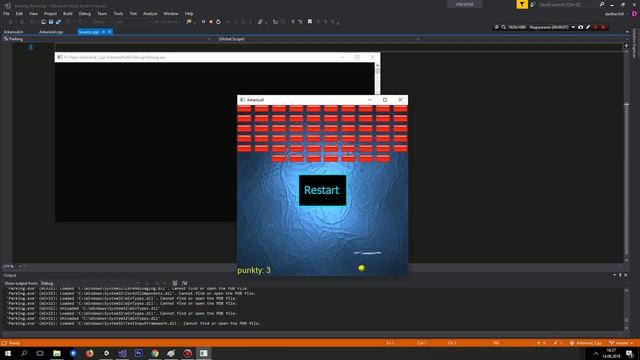
Task: Switch to the Arkanoid.h tab
Action: [x=13, y=32]
